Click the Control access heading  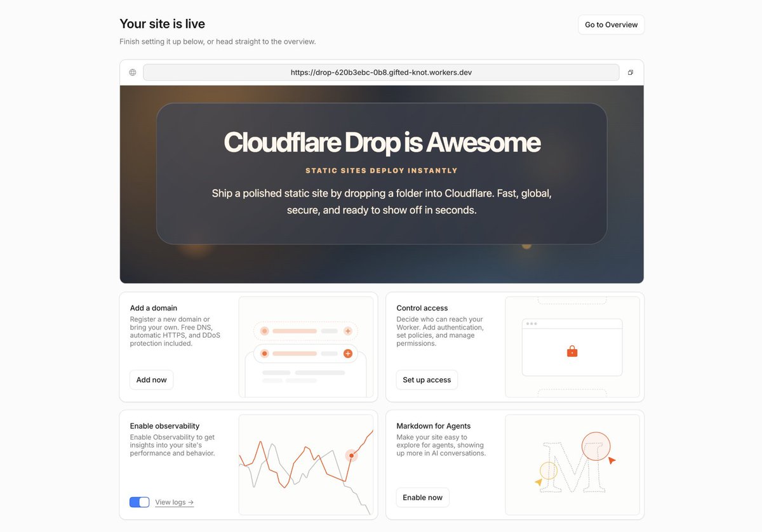point(422,308)
